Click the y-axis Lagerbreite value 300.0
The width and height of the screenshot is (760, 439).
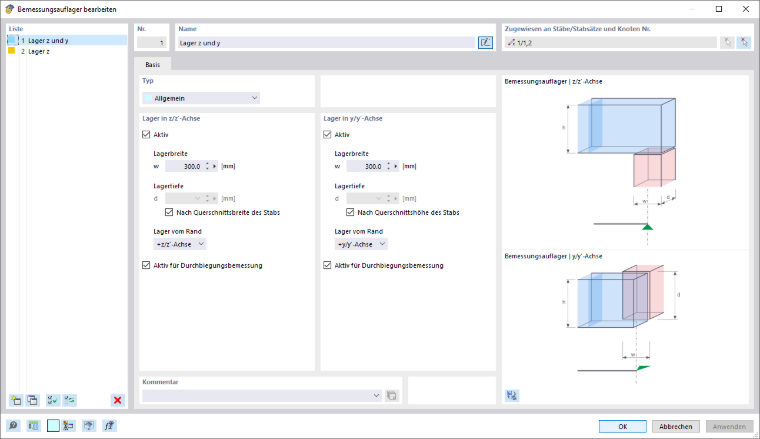(365, 166)
